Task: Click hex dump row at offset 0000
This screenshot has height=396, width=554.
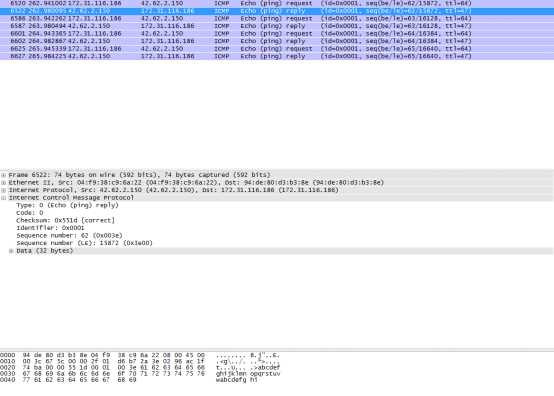Action: pos(140,355)
